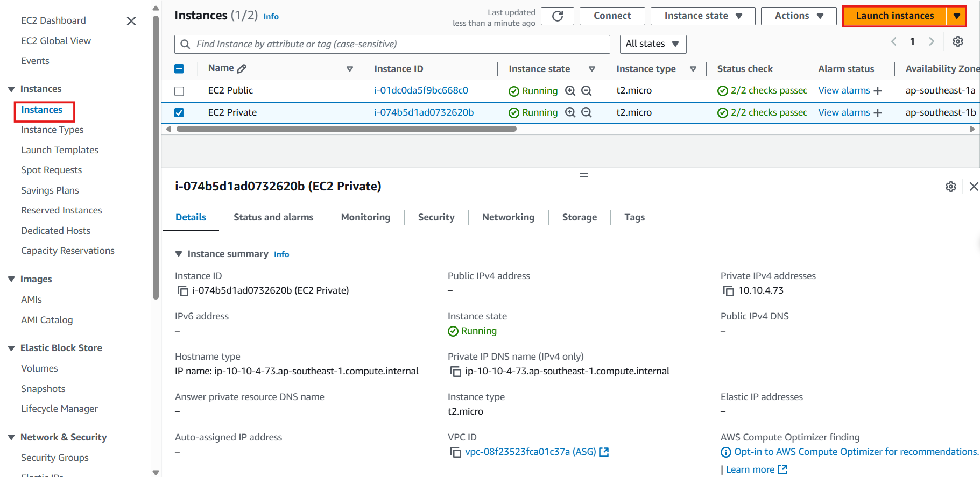Image resolution: width=980 pixels, height=477 pixels.
Task: Copy the Instance ID in details
Action: 183,291
